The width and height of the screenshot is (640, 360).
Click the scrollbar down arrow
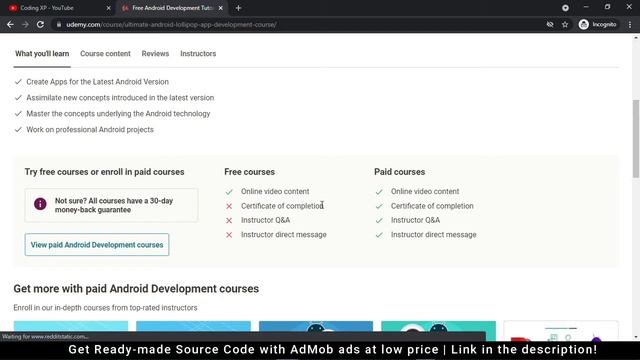tap(636, 337)
